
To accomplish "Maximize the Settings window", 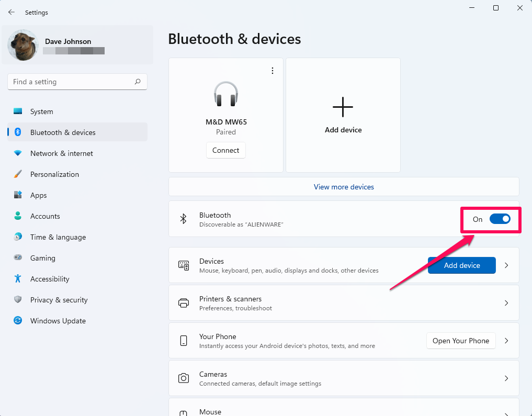I will (x=496, y=8).
